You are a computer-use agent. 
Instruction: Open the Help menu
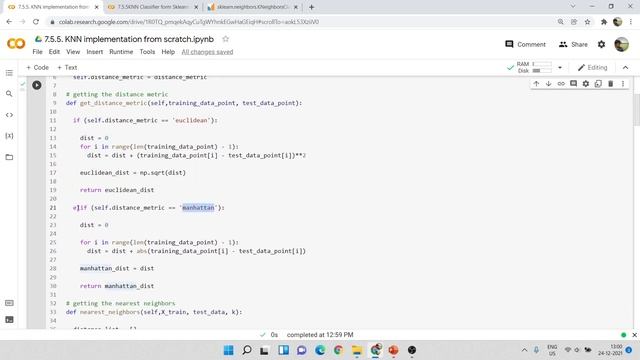pyautogui.click(x=168, y=52)
